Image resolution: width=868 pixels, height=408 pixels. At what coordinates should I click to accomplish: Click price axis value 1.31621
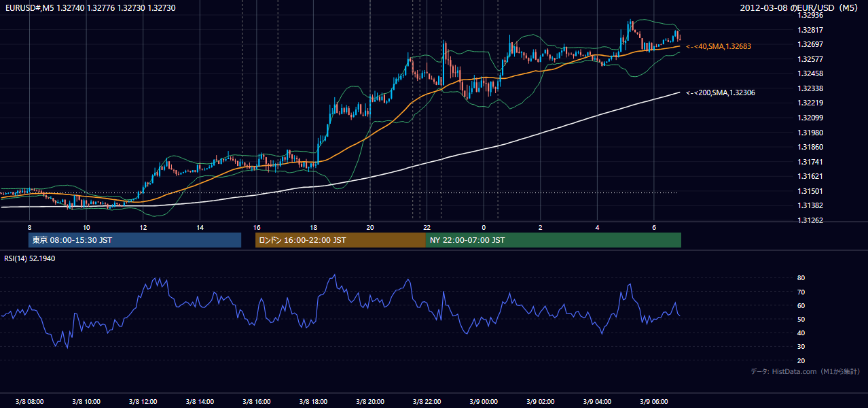(810, 176)
